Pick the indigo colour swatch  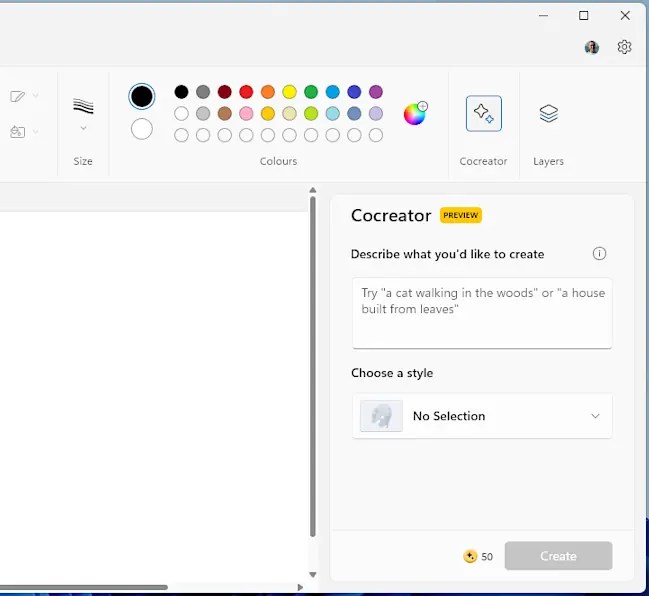click(x=354, y=92)
